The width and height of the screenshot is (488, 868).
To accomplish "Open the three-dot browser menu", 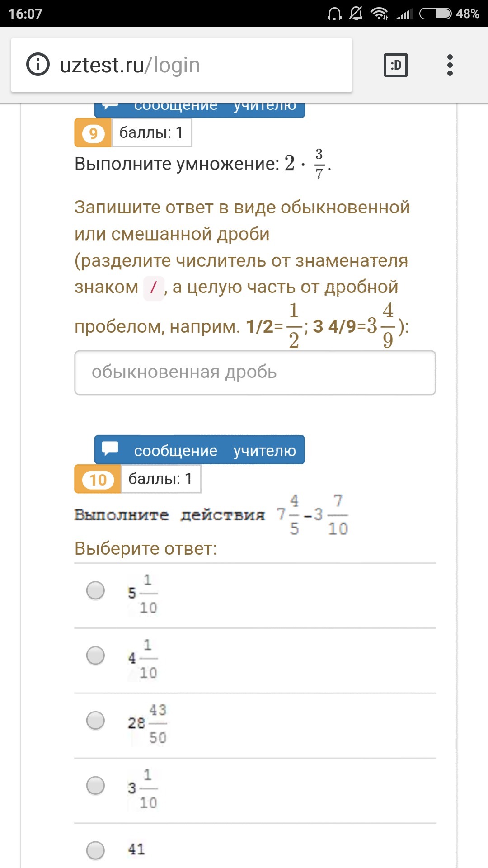I will pos(450,65).
